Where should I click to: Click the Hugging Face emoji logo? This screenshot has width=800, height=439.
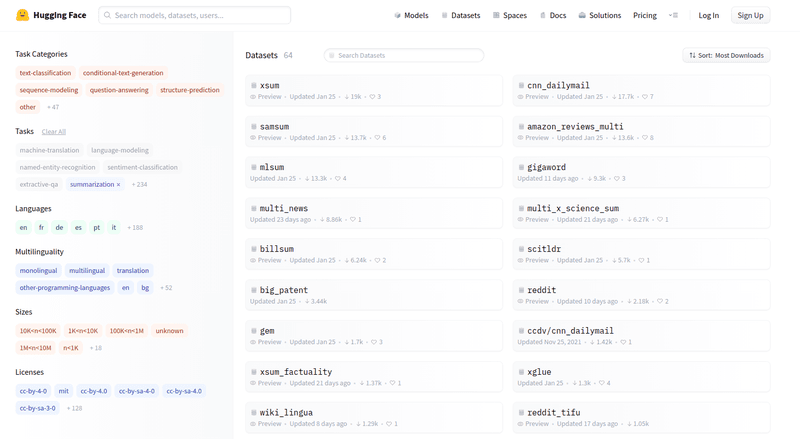click(x=22, y=15)
